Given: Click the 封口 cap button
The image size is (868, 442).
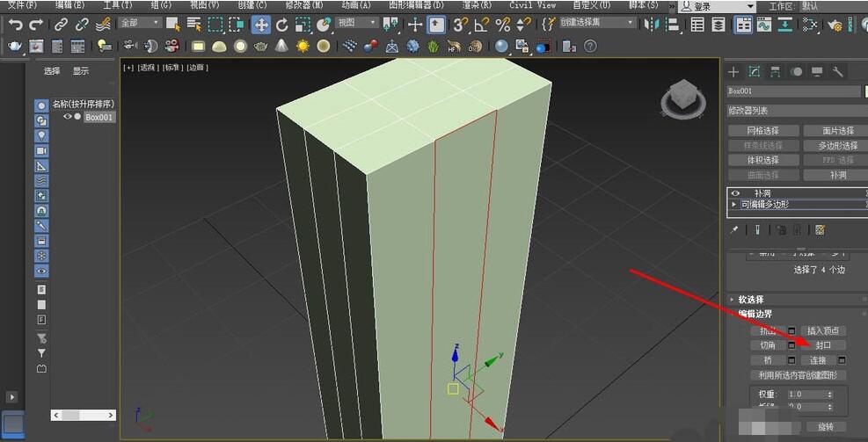Looking at the screenshot, I should click(x=823, y=345).
